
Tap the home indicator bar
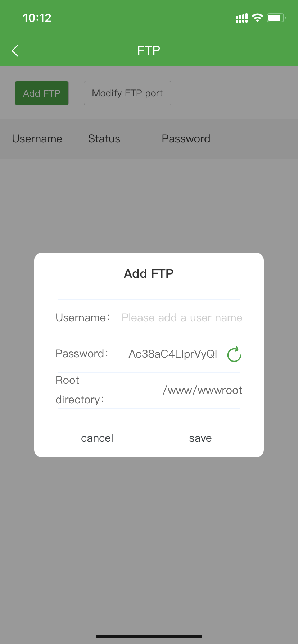click(x=149, y=636)
